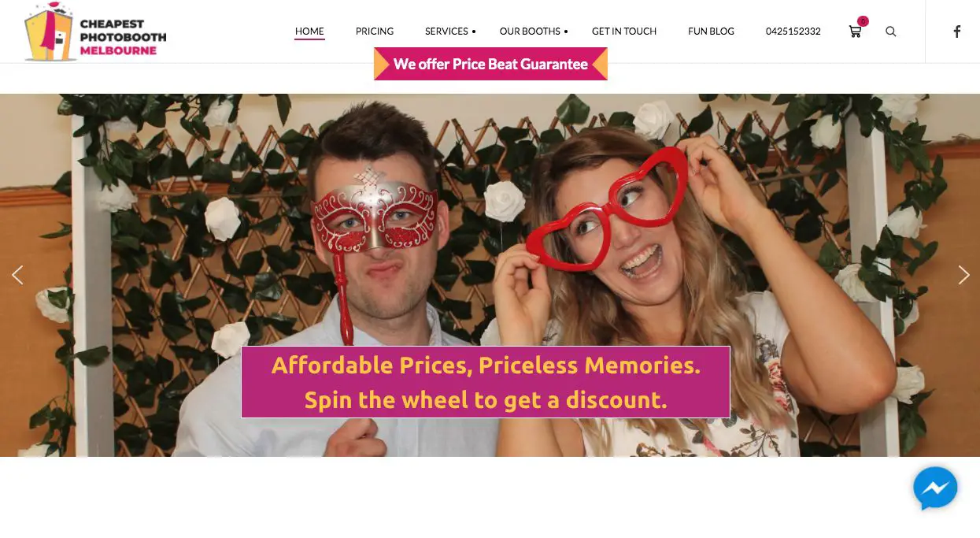980x538 pixels.
Task: Click the dot beside Services menu
Action: (x=474, y=32)
